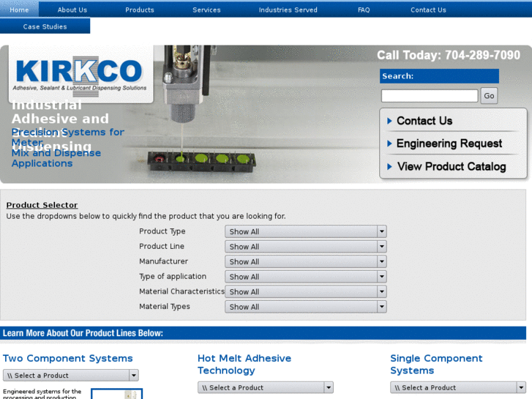Expand the Product Type dropdown

pos(306,231)
